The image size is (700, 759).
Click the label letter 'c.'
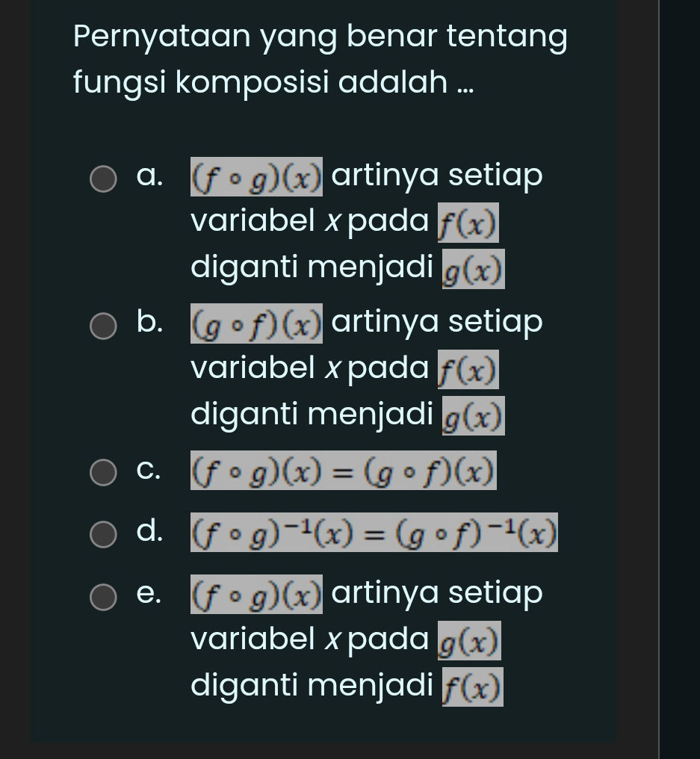(x=148, y=469)
